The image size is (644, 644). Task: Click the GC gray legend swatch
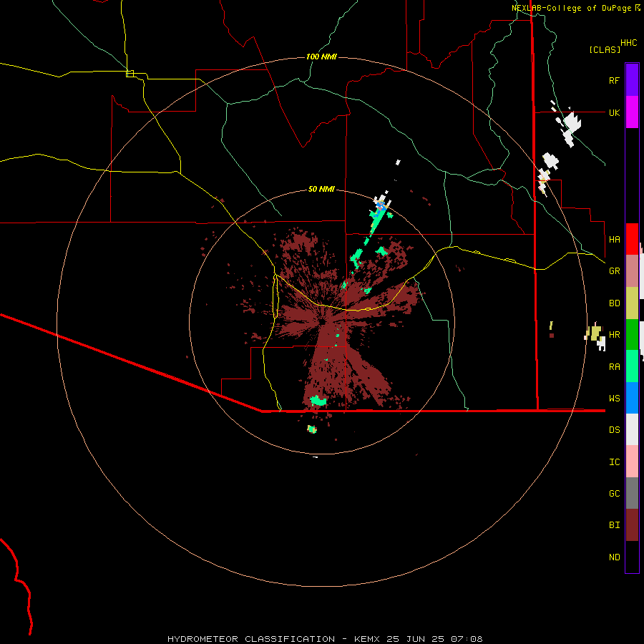632,493
